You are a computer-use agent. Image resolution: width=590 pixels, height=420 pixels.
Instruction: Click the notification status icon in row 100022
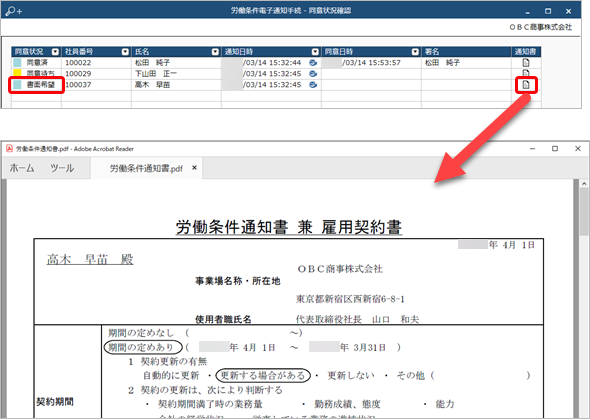pyautogui.click(x=313, y=63)
